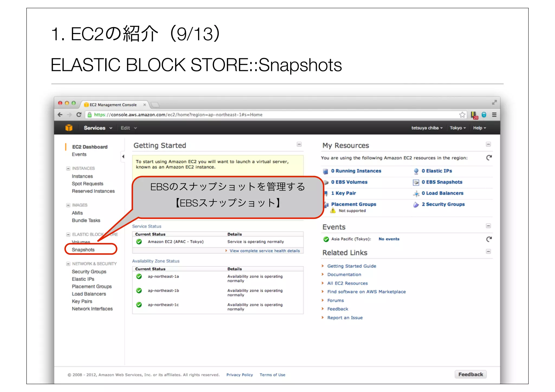
Task: Click the Security Groups icon
Action: click(x=416, y=205)
